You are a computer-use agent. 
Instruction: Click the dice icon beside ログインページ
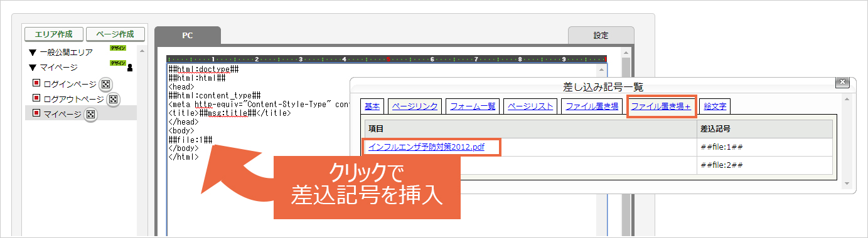coord(105,84)
